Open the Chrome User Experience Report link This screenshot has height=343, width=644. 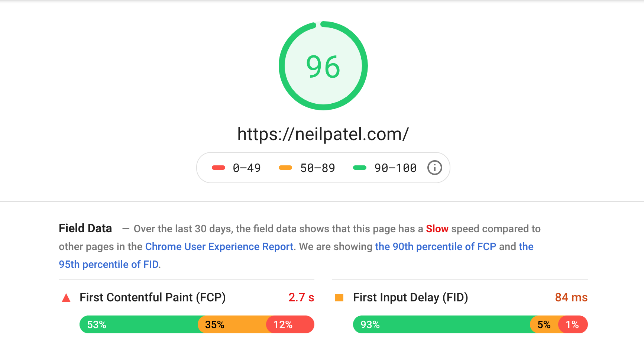tap(219, 246)
